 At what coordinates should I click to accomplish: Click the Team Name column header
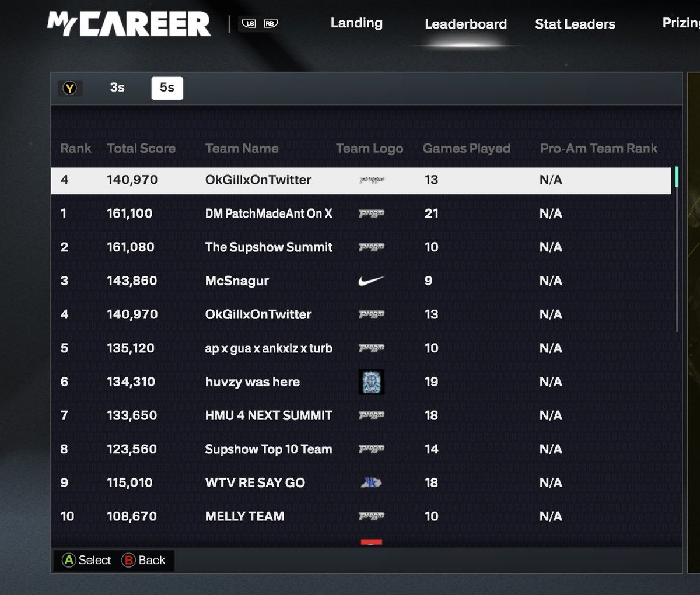coord(242,148)
